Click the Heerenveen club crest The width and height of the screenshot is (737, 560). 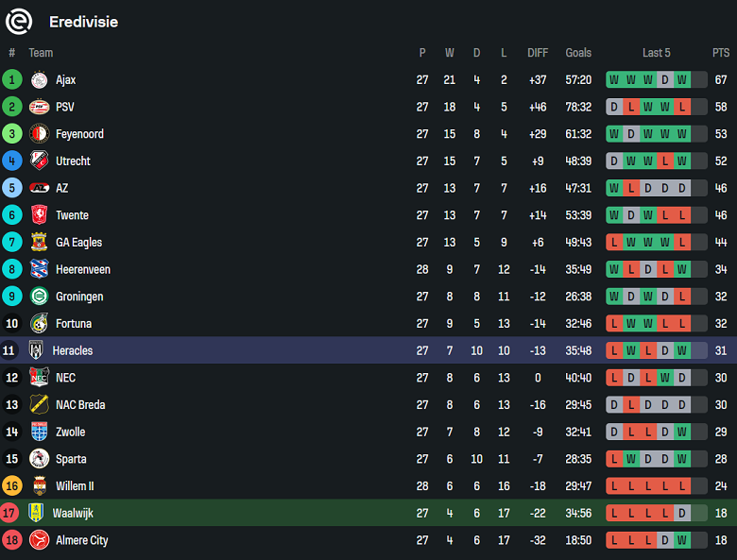pos(39,269)
